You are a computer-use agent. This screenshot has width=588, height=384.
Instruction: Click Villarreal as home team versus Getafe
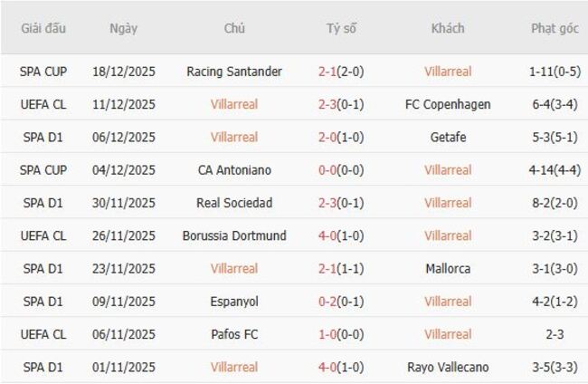[x=234, y=137]
